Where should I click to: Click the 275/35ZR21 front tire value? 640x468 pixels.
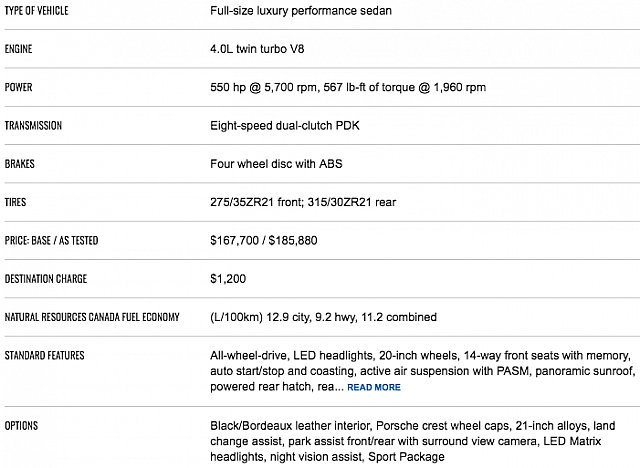[x=252, y=202]
